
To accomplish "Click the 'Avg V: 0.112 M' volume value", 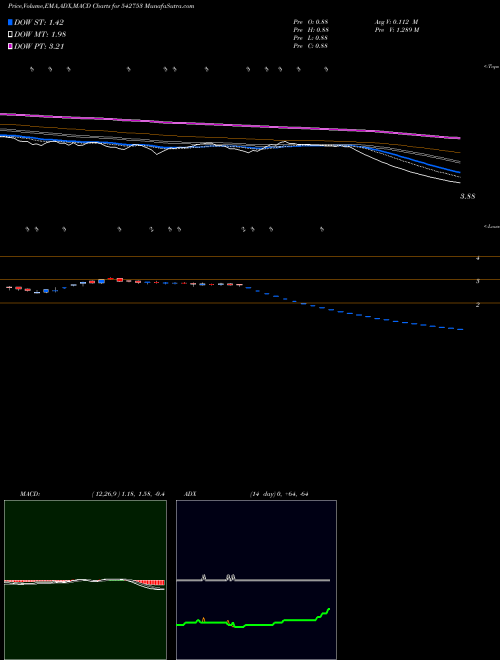I will (396, 21).
